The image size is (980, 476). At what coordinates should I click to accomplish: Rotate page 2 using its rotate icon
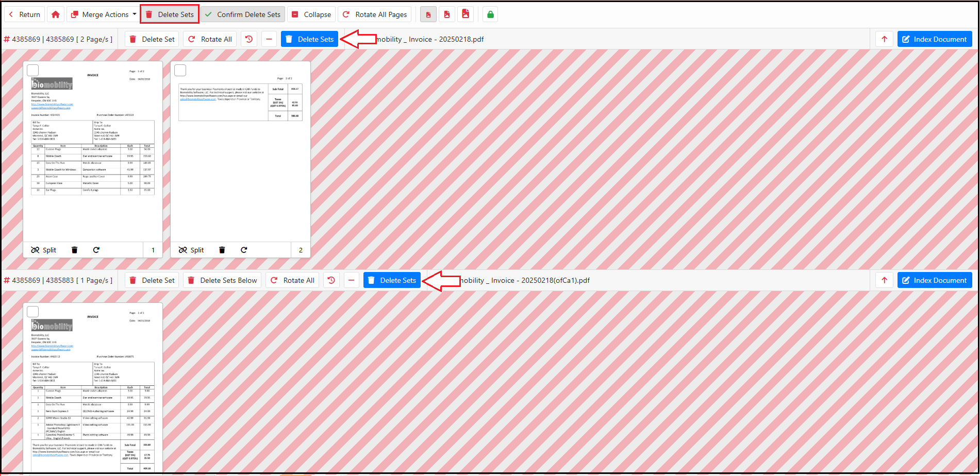coord(244,250)
